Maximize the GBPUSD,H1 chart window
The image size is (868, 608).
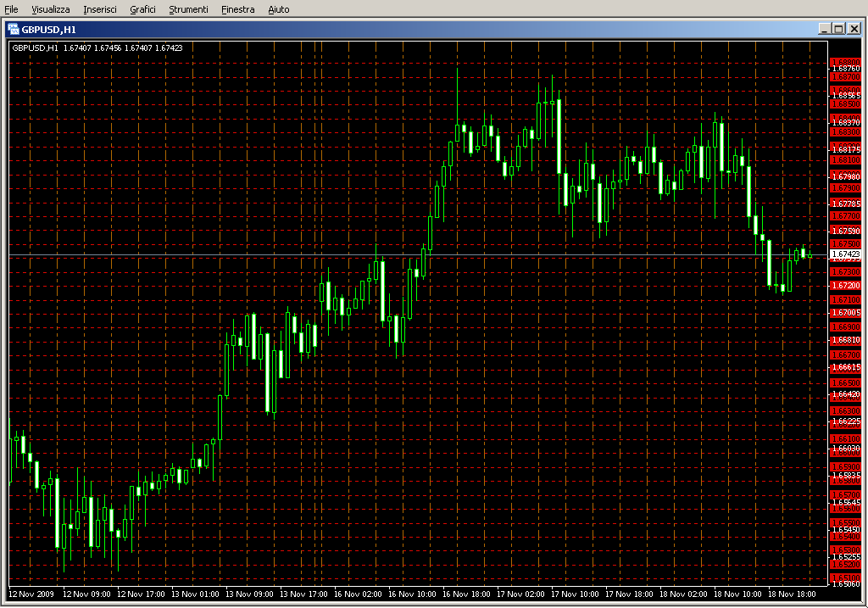(838, 29)
